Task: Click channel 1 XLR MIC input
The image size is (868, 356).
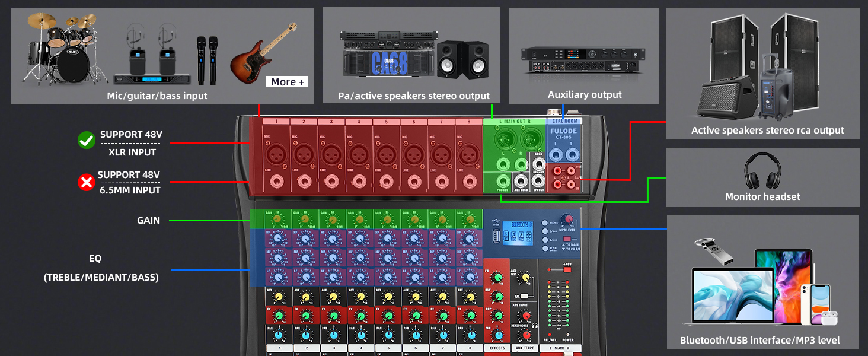Action: click(x=276, y=155)
